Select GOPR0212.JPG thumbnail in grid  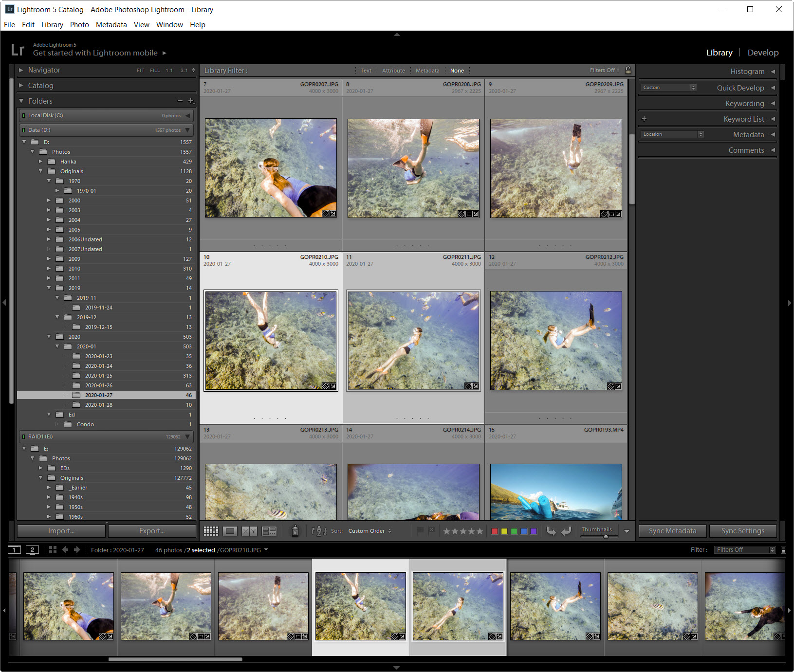coord(556,341)
